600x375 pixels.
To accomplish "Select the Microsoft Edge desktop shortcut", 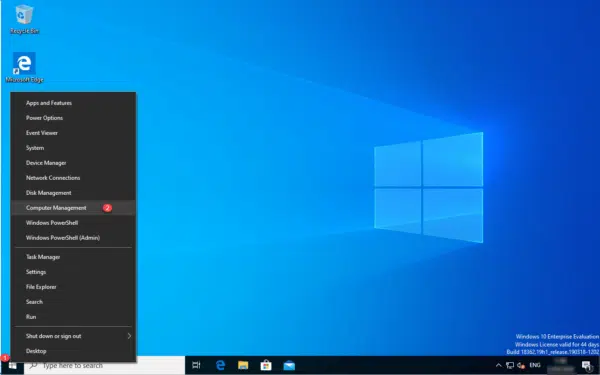I will pyautogui.click(x=24, y=68).
